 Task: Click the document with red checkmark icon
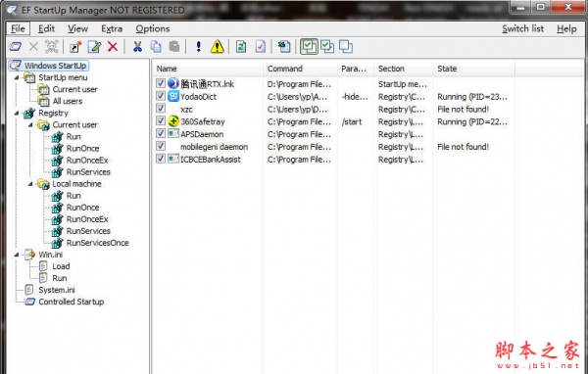(261, 47)
